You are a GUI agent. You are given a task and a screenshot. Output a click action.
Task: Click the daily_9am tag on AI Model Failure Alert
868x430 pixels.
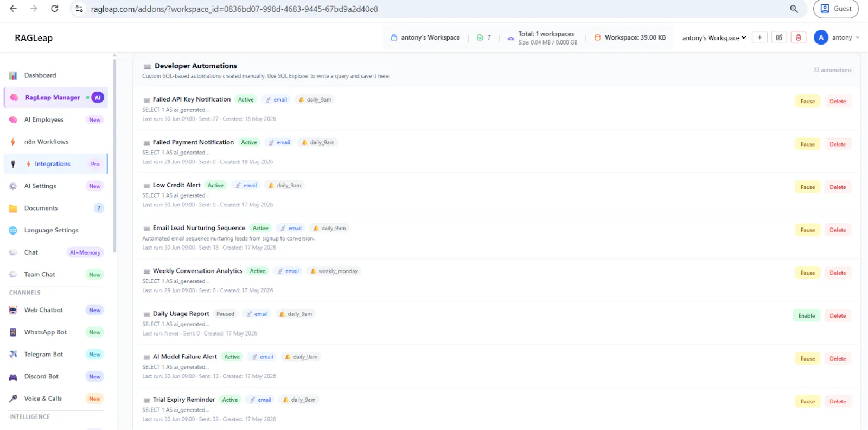tap(301, 357)
